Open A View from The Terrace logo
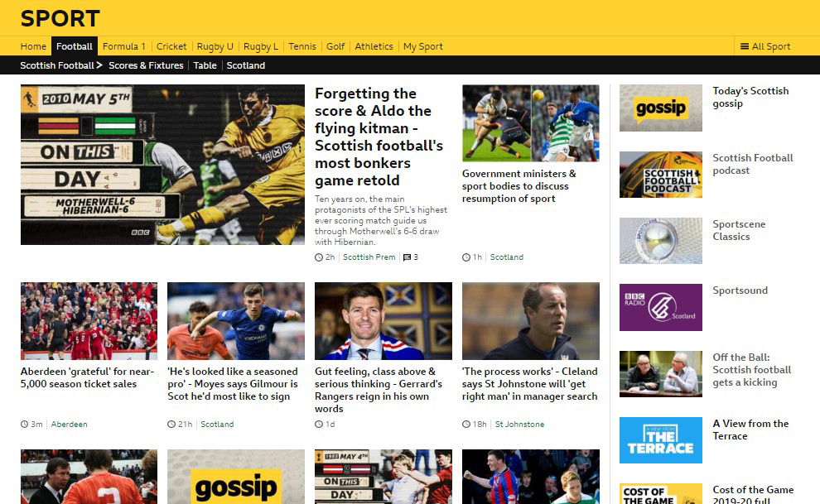 [660, 440]
